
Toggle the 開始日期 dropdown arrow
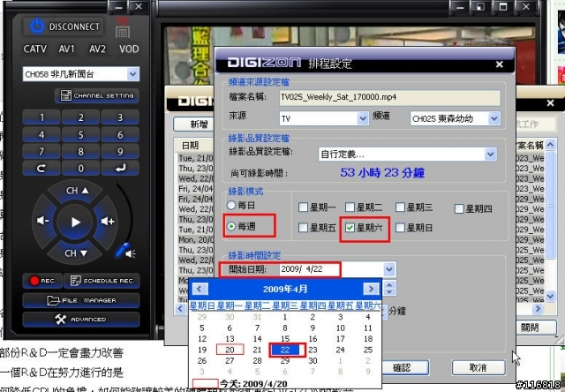(389, 269)
